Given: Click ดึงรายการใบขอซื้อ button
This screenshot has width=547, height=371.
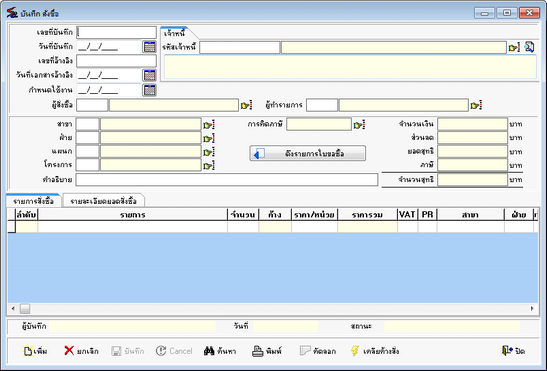Looking at the screenshot, I should tap(308, 154).
